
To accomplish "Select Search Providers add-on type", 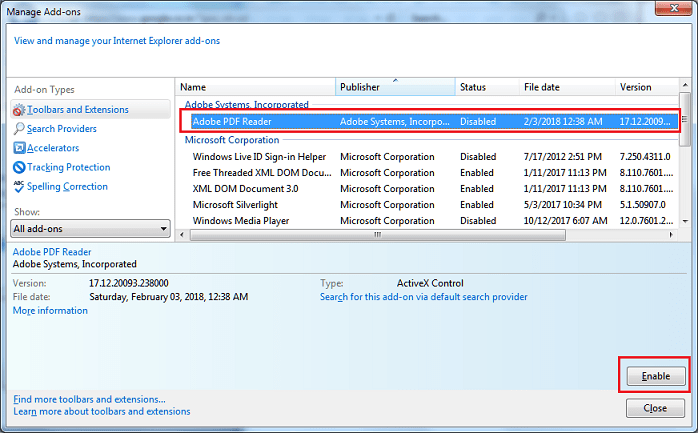I will click(x=61, y=129).
